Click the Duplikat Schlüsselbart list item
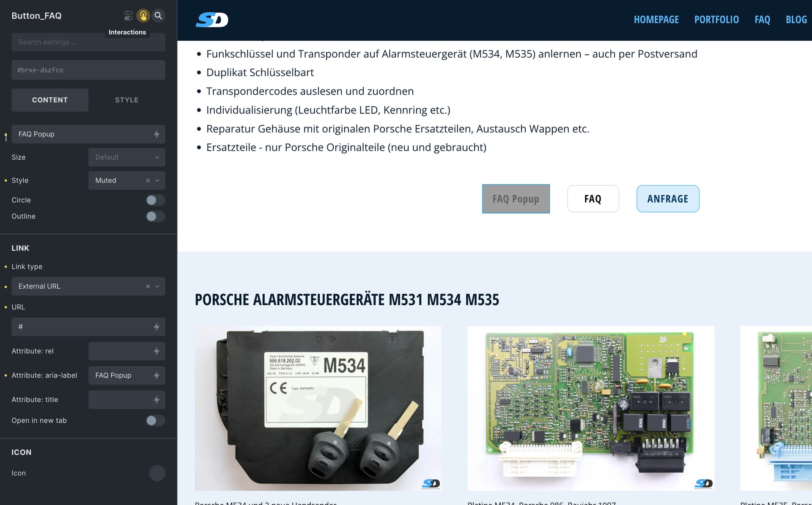Viewport: 812px width, 505px height. click(260, 72)
